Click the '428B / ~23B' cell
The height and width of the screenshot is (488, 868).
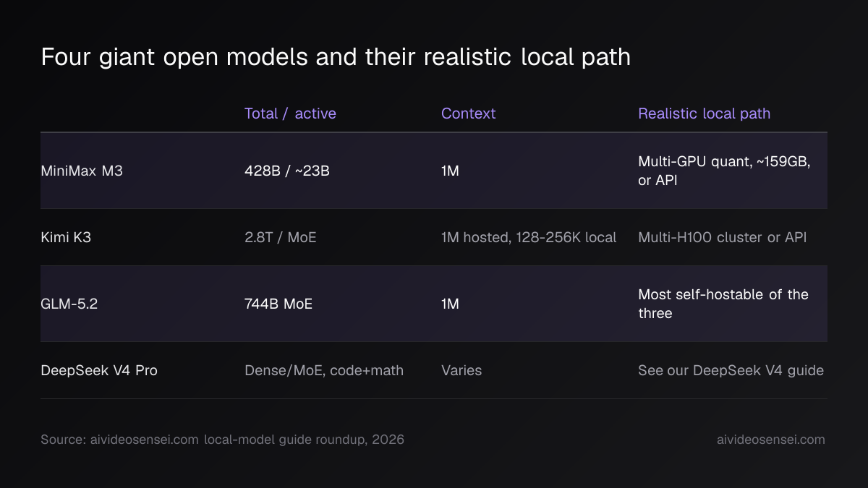(x=287, y=171)
